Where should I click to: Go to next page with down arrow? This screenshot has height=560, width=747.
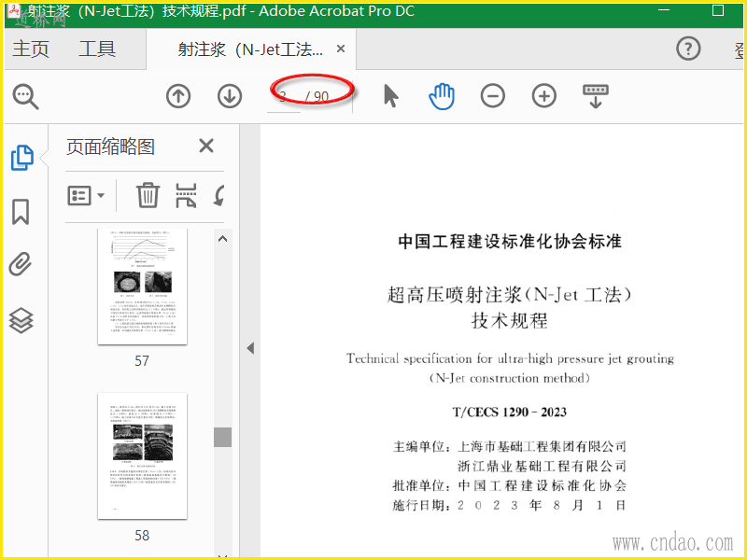click(x=230, y=96)
